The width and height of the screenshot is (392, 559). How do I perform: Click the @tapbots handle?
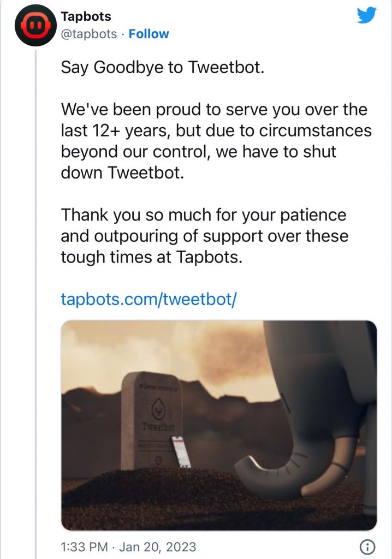click(x=89, y=34)
